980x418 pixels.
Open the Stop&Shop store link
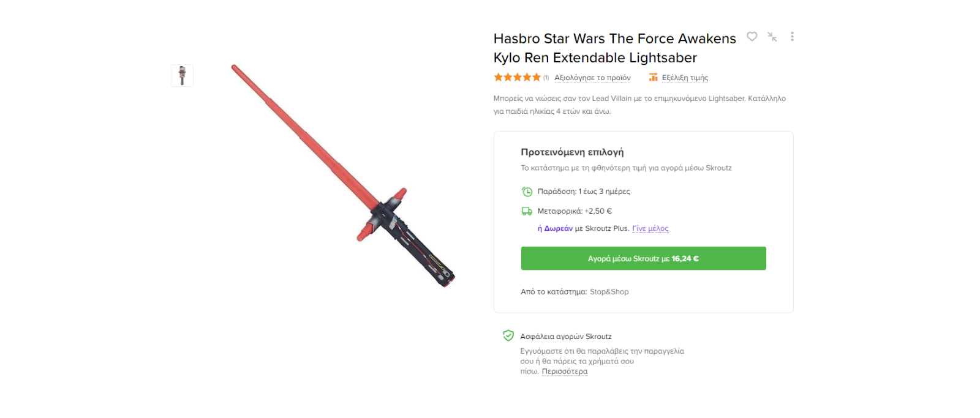click(609, 292)
